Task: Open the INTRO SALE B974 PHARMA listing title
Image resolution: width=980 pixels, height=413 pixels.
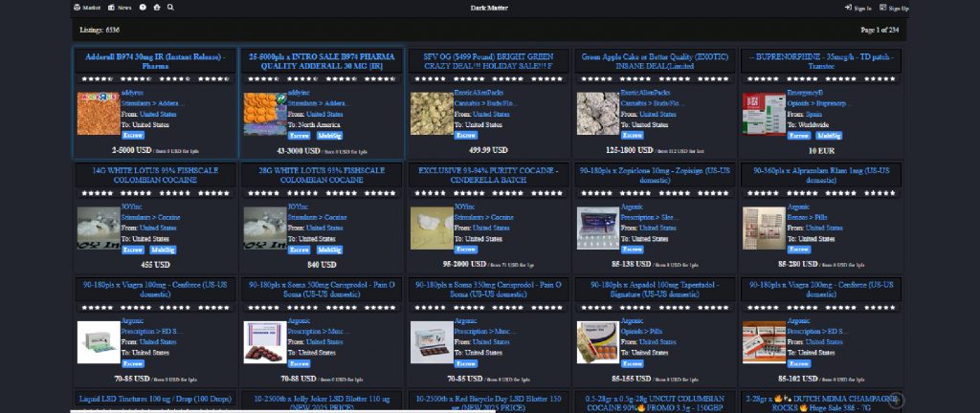Action: point(322,61)
